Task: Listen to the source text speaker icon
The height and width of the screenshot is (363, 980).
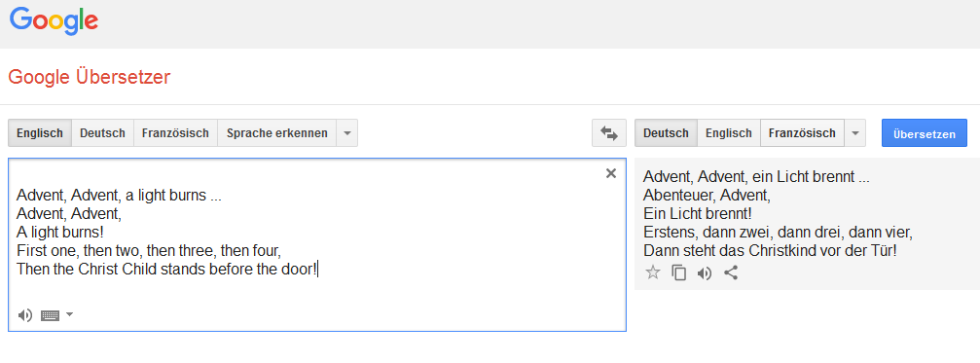Action: pyautogui.click(x=25, y=315)
